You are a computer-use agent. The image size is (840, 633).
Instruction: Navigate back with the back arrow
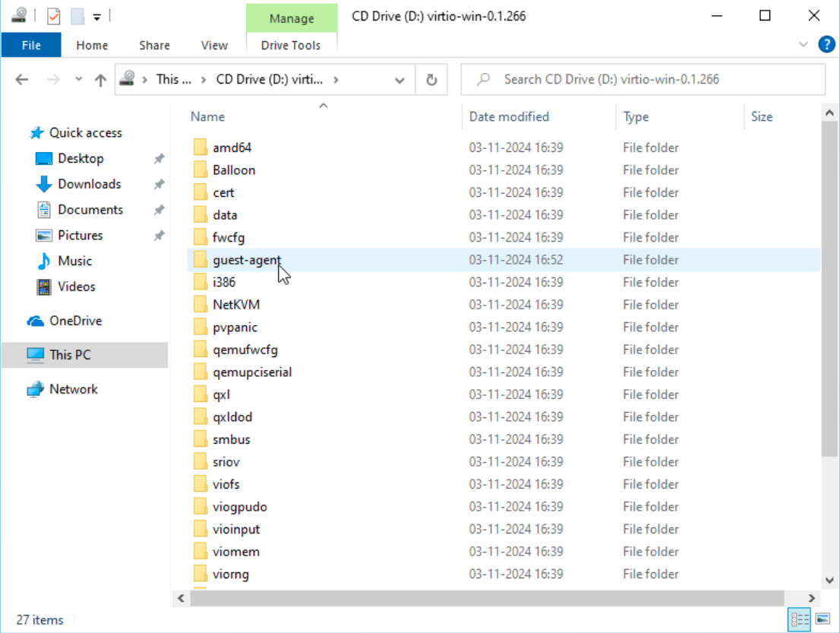click(22, 80)
